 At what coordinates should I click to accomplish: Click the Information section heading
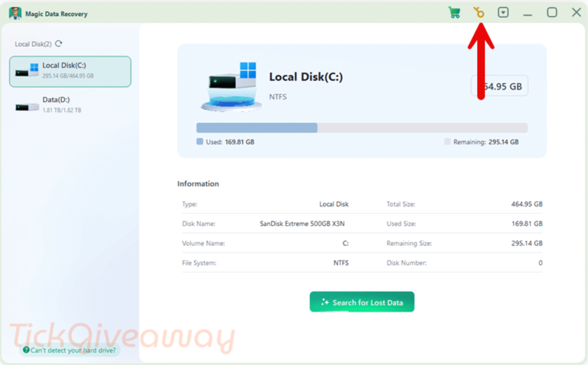pyautogui.click(x=198, y=184)
